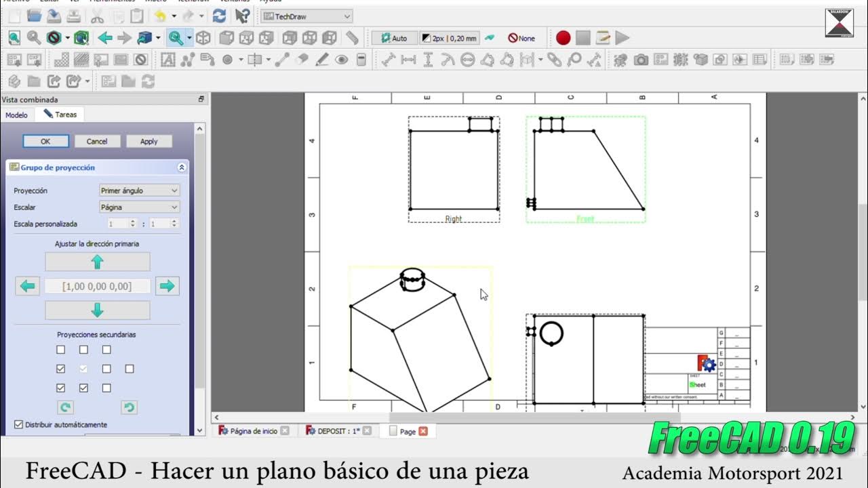The width and height of the screenshot is (868, 488).
Task: Toggle top-right secondary projection checkbox
Action: (106, 350)
